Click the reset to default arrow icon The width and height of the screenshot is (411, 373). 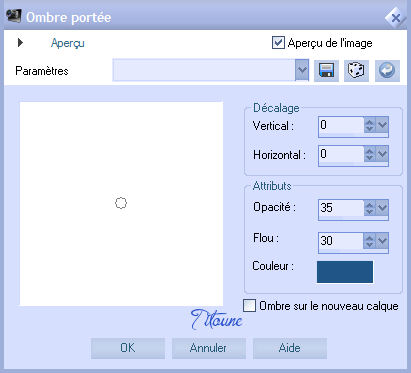(x=387, y=71)
